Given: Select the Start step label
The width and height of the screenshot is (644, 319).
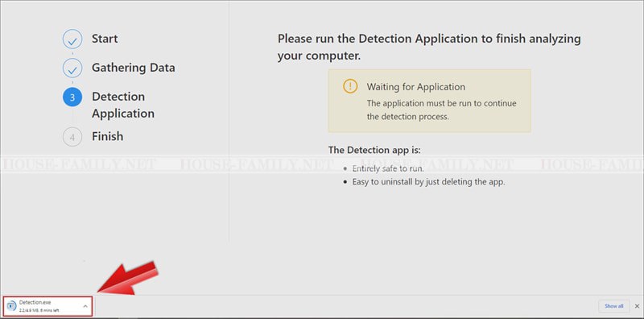Looking at the screenshot, I should 105,39.
